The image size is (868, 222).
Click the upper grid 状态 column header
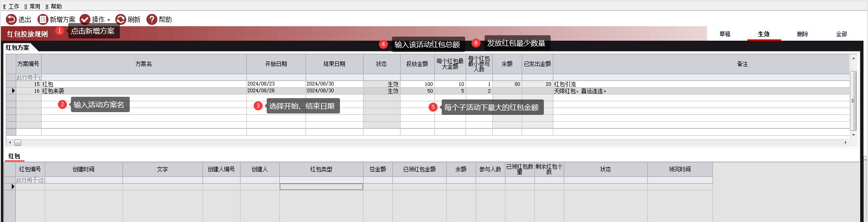(382, 64)
